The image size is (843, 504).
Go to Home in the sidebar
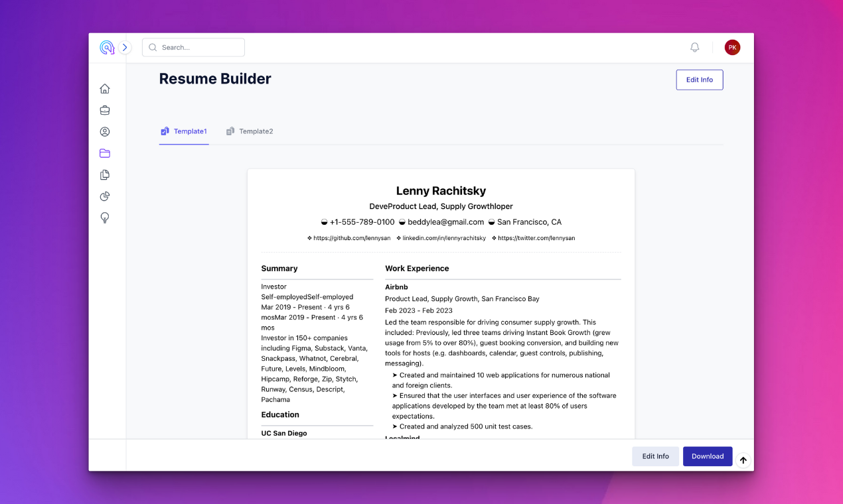coord(105,89)
